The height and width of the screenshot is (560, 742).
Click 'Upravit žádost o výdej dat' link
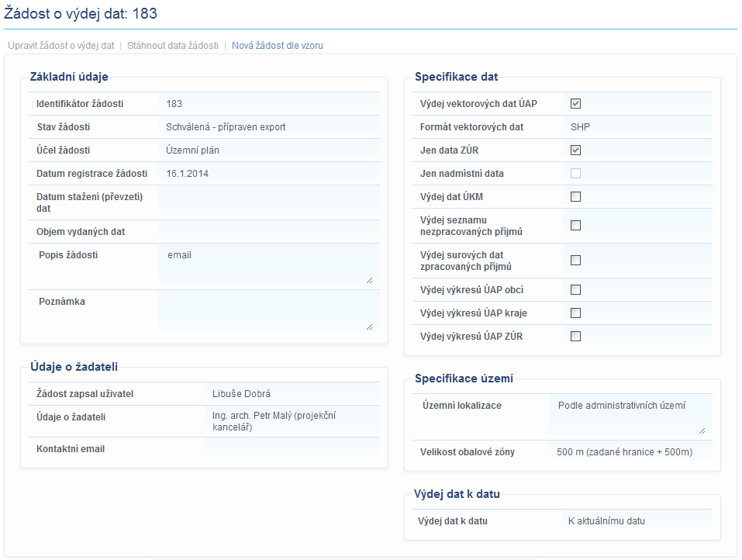point(60,46)
